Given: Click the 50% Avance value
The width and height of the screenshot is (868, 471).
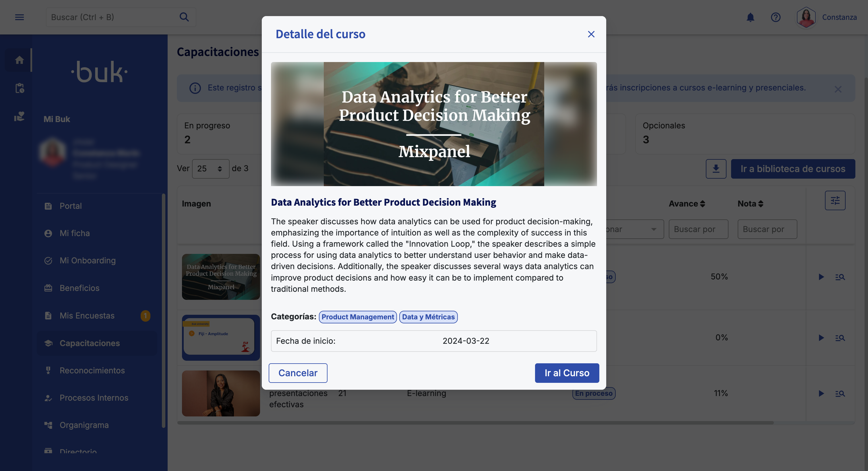Looking at the screenshot, I should tap(719, 277).
